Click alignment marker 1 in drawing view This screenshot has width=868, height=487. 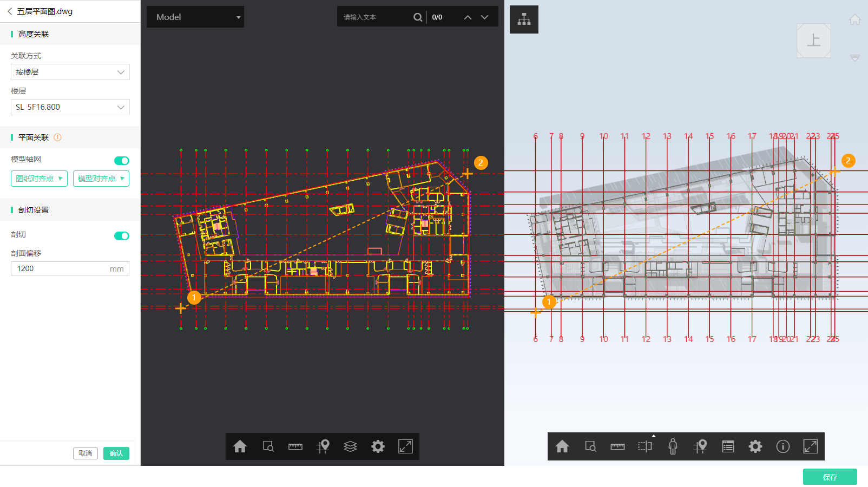194,298
